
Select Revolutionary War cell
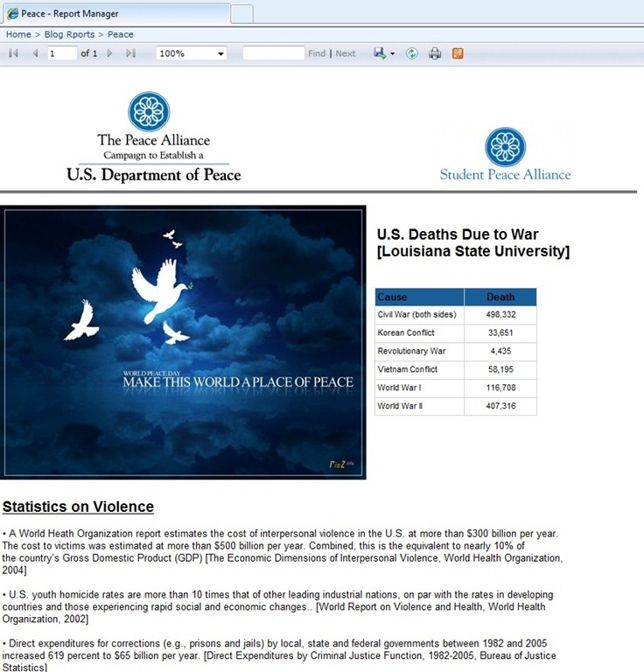click(x=419, y=352)
